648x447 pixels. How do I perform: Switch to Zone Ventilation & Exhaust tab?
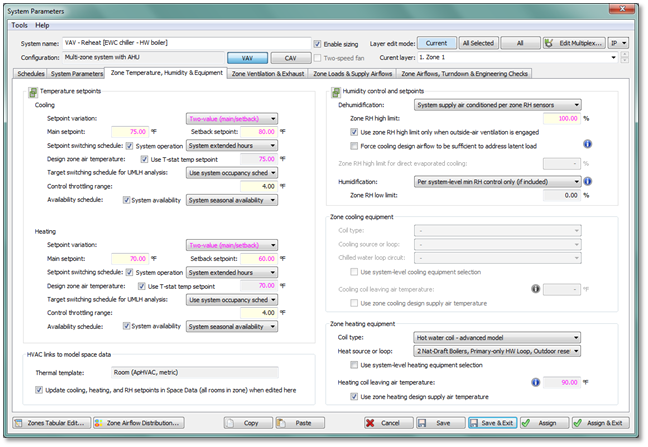[x=268, y=73]
